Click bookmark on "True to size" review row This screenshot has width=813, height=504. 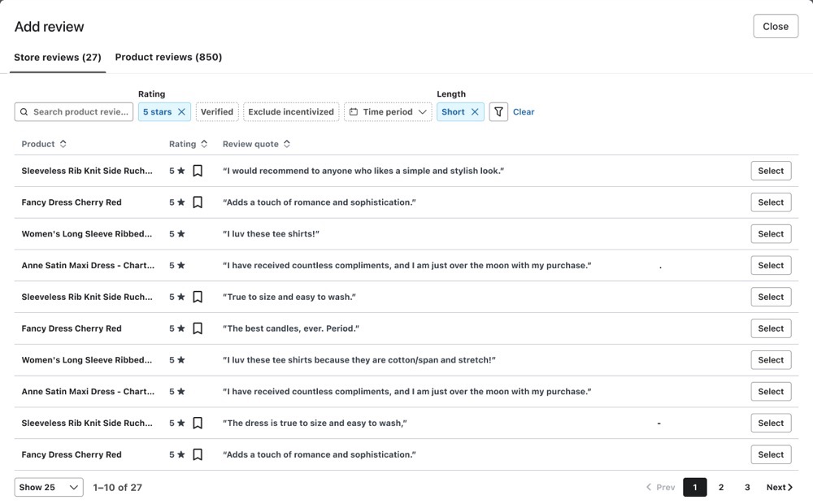click(x=198, y=297)
